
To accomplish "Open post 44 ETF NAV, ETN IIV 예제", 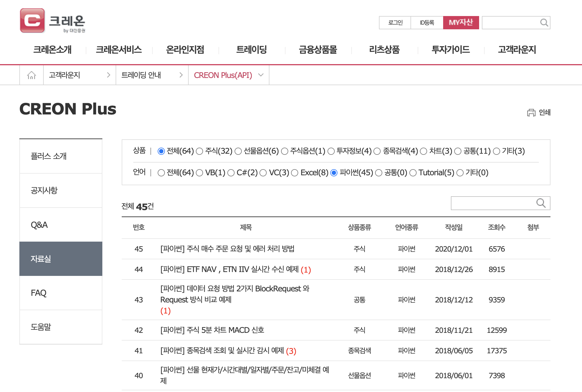I will click(229, 269).
